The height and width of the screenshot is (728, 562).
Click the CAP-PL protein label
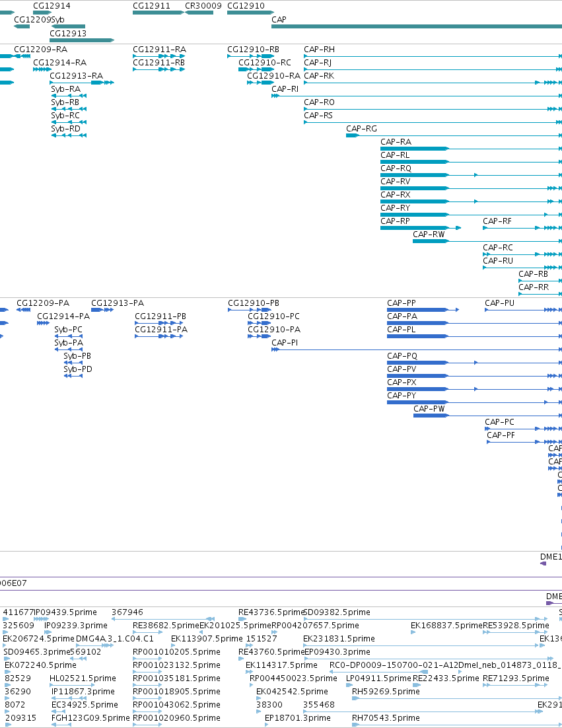(x=402, y=330)
